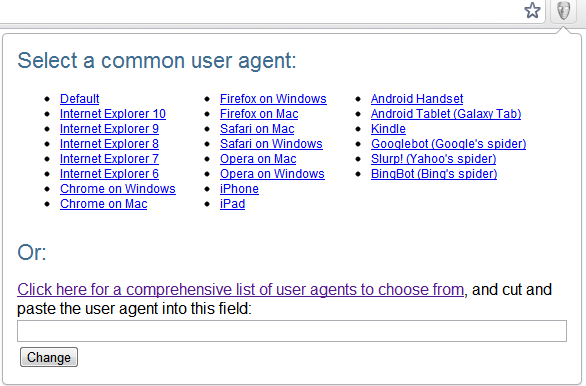Switch to Slurp! (Yahoo's spider)
This screenshot has height=386, width=586.
pyautogui.click(x=434, y=159)
